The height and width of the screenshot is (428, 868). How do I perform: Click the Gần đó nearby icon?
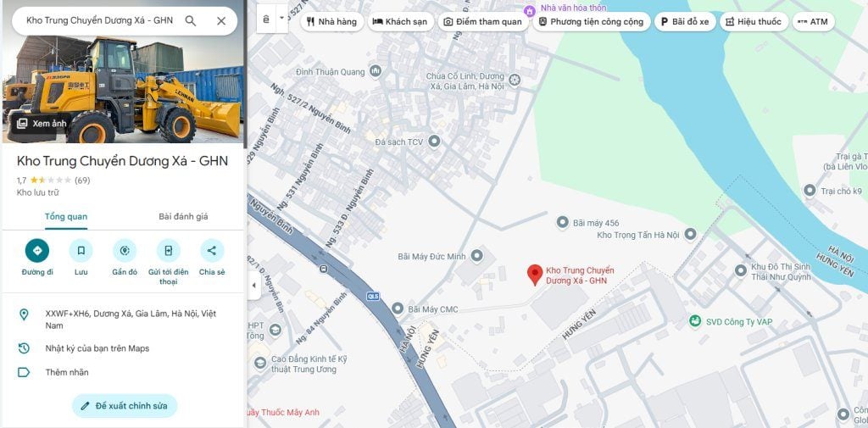click(x=125, y=251)
